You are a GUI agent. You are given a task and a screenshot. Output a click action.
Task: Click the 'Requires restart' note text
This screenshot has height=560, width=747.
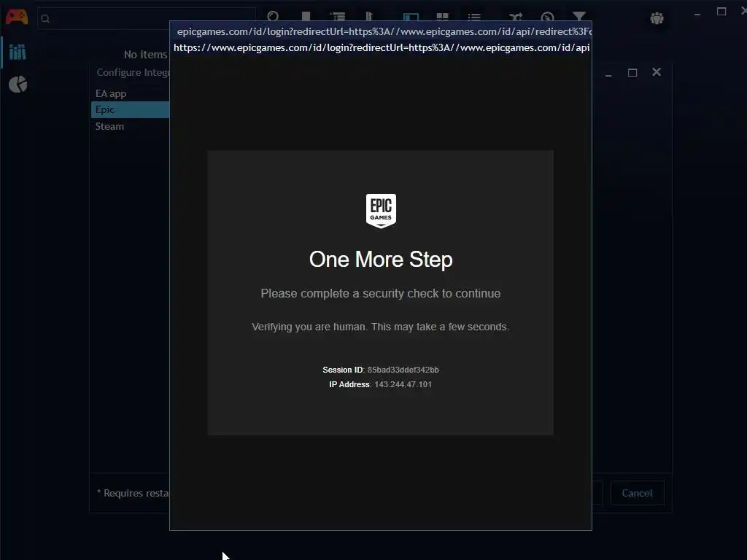pyautogui.click(x=133, y=493)
